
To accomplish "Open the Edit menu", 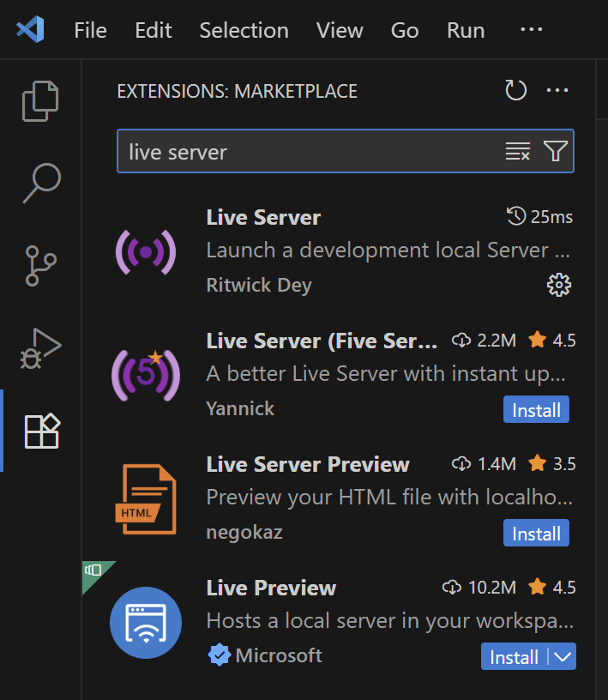I will (x=154, y=30).
